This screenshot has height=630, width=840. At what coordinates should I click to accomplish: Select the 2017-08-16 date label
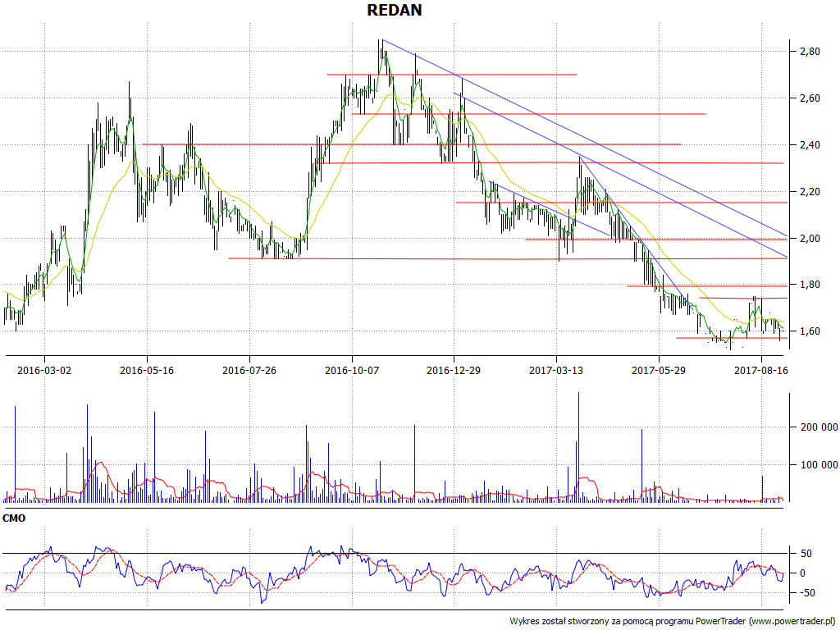point(760,370)
